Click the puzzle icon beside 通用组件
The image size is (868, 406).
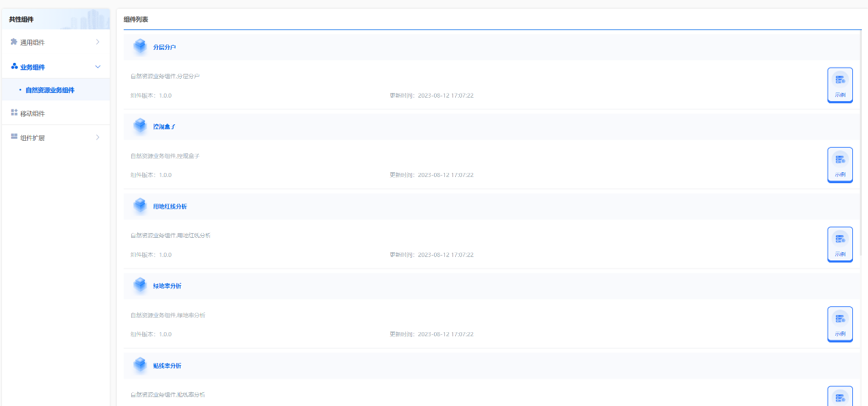[x=14, y=42]
